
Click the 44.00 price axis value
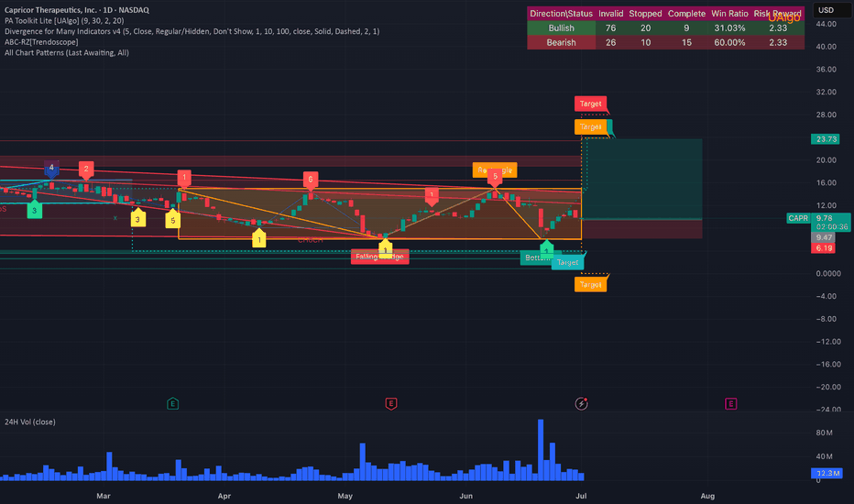[827, 24]
